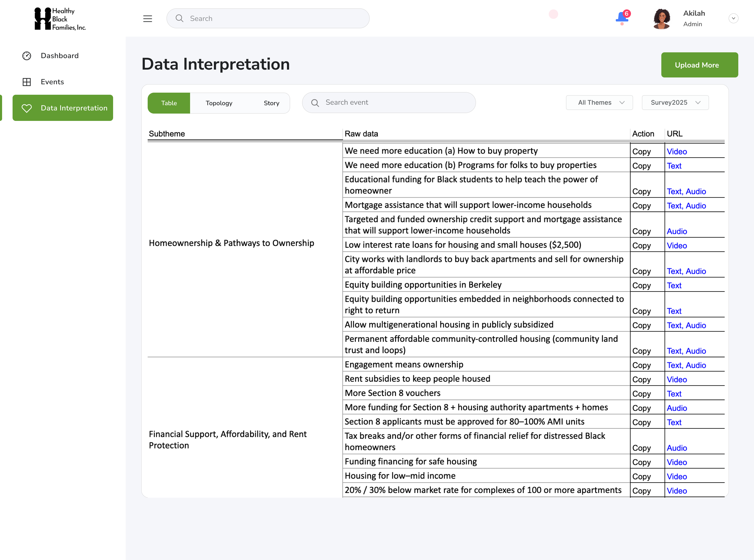
Task: Open the notifications bell icon
Action: click(x=622, y=17)
